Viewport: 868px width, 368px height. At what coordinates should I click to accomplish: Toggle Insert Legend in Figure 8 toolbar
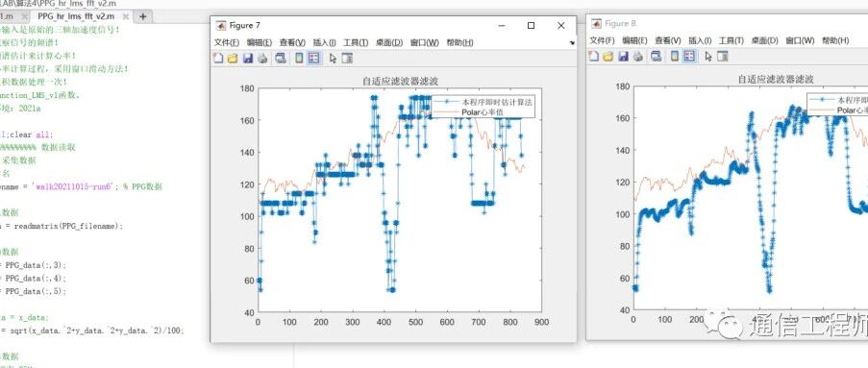coord(689,56)
